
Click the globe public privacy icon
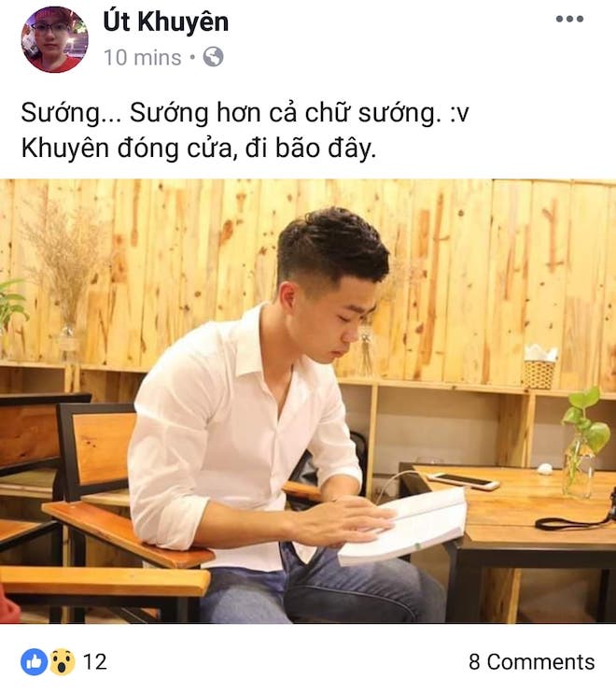coord(213,57)
